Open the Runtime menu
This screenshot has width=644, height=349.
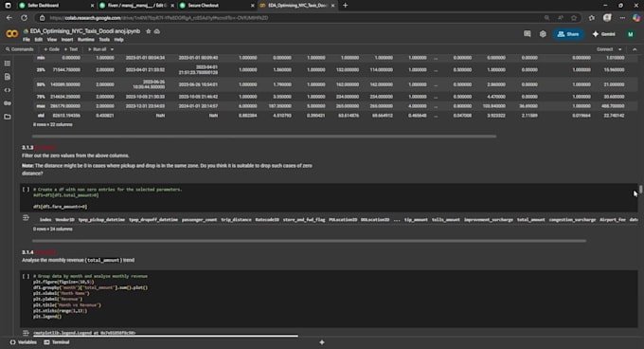(86, 40)
